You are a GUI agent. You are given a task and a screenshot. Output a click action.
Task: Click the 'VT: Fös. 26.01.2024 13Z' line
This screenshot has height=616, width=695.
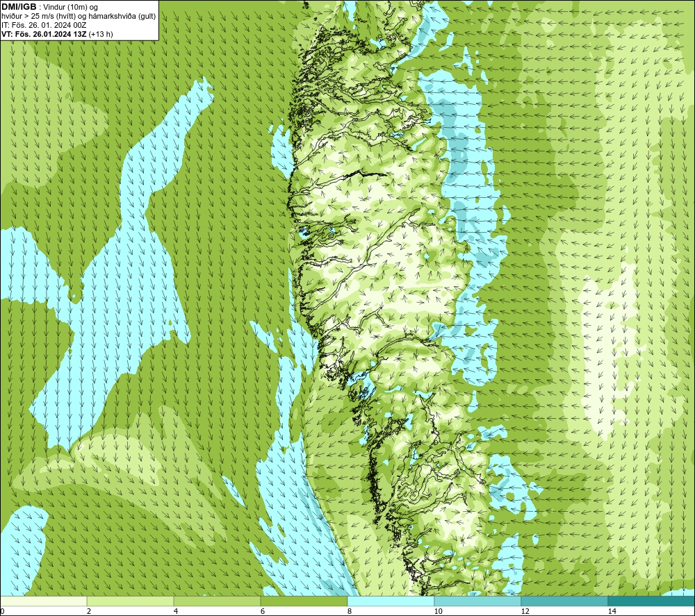coord(44,34)
